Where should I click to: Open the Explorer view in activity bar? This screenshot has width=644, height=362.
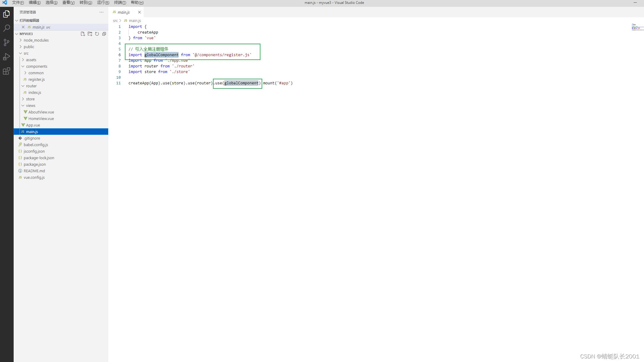pyautogui.click(x=7, y=14)
